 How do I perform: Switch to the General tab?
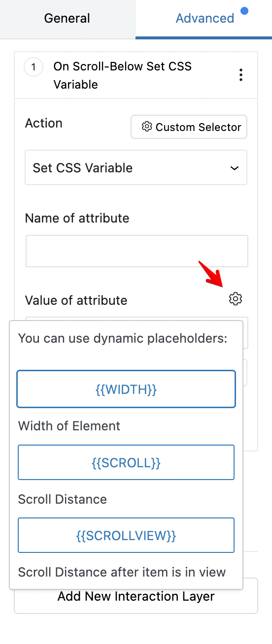67,19
